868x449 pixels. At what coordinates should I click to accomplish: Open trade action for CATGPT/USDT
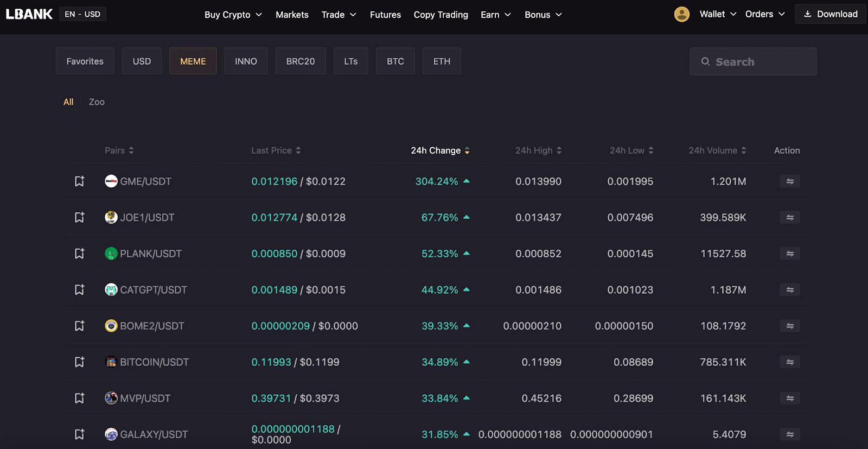(x=790, y=290)
